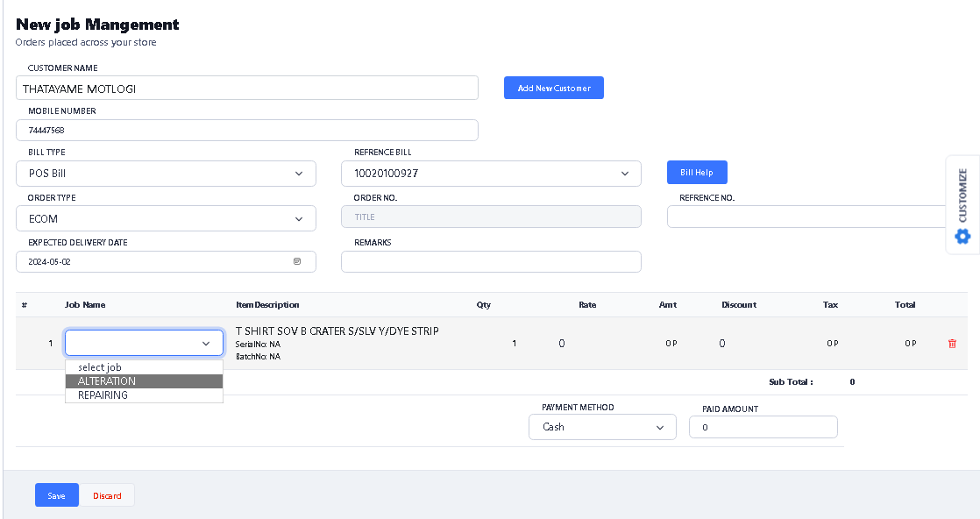Select ALTERATION from job list

144,381
